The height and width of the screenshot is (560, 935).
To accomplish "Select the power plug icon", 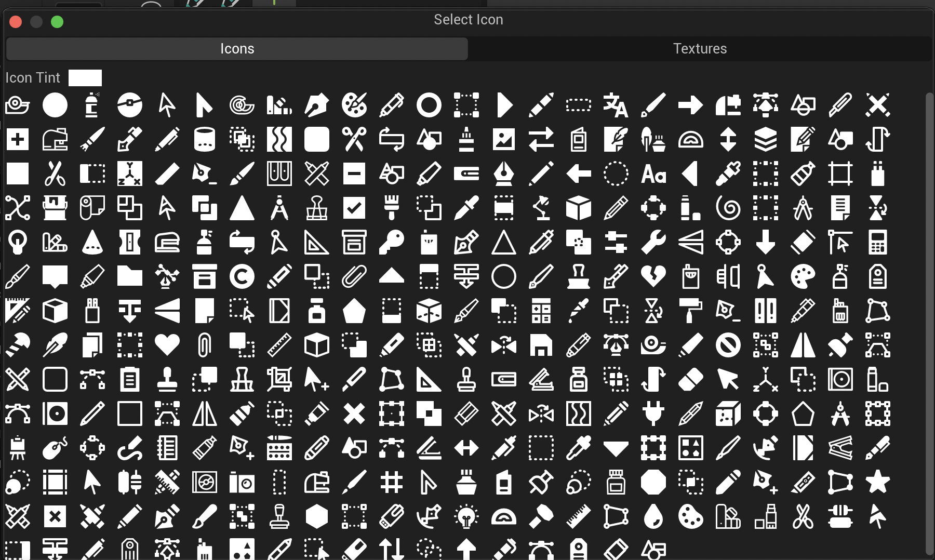I will point(653,414).
